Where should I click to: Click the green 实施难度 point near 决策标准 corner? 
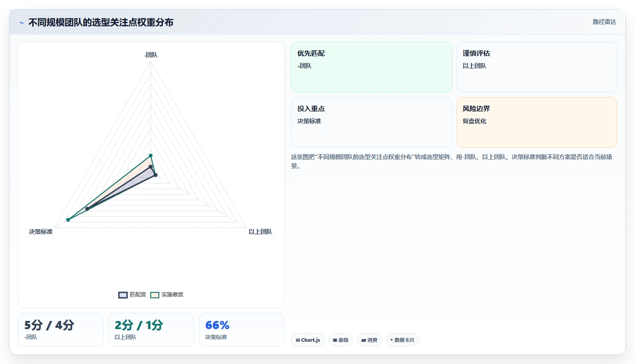(68, 220)
